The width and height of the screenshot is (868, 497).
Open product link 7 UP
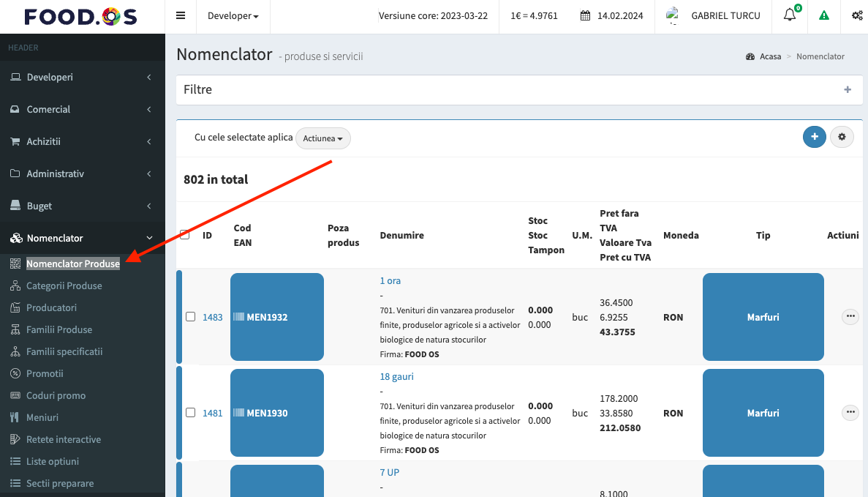[x=389, y=472]
